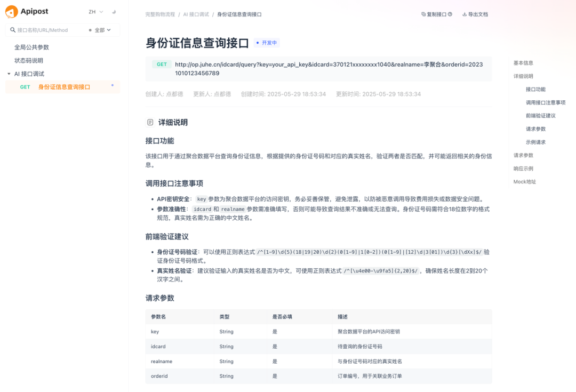Viewport: 576px width, 392px height.
Task: Toggle dark mode with the moon icon
Action: point(113,12)
